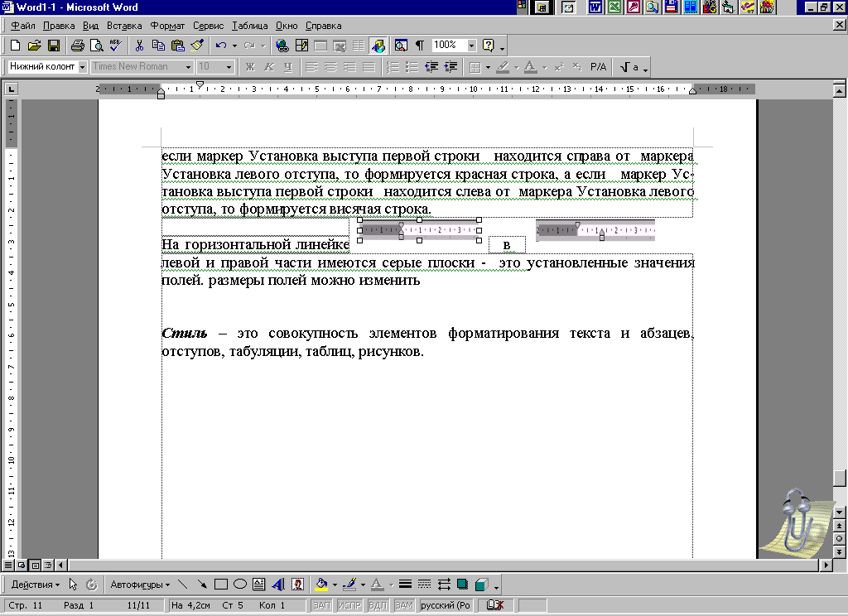
Task: Cut the selection with the scissors icon
Action: tap(139, 46)
